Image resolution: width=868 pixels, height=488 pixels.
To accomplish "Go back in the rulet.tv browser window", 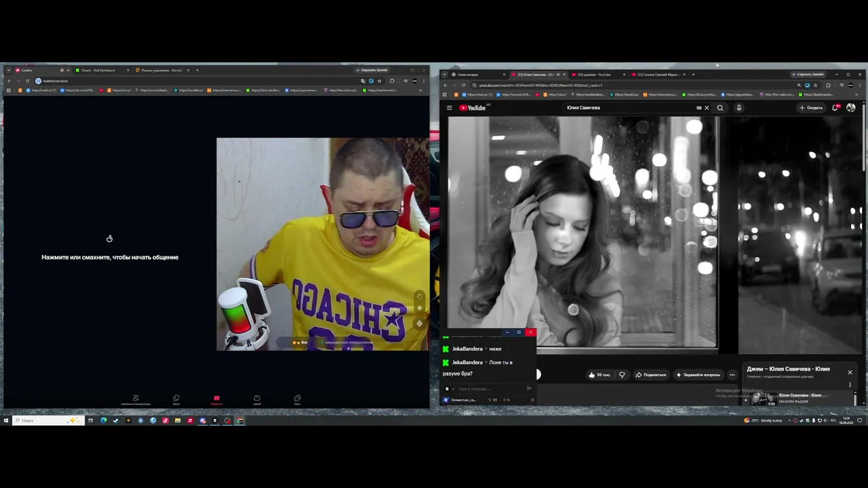I will (9, 81).
